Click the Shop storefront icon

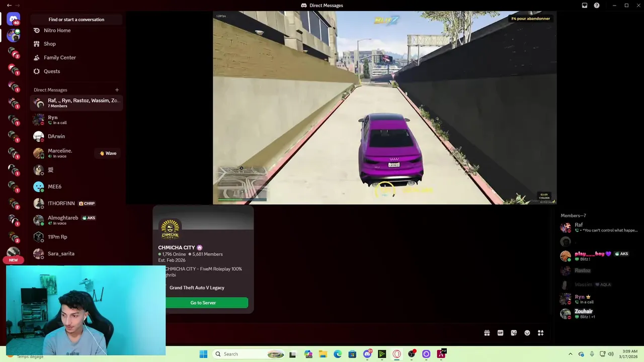click(x=36, y=44)
